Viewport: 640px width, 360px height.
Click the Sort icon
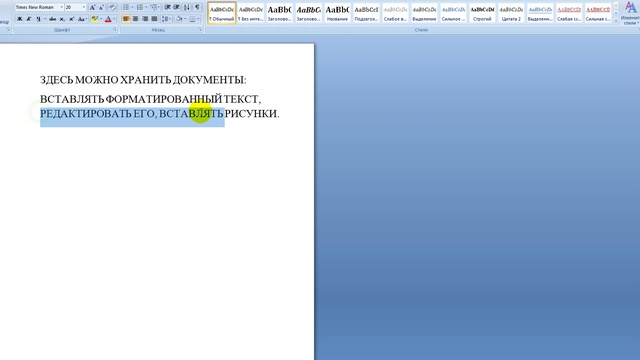click(187, 7)
